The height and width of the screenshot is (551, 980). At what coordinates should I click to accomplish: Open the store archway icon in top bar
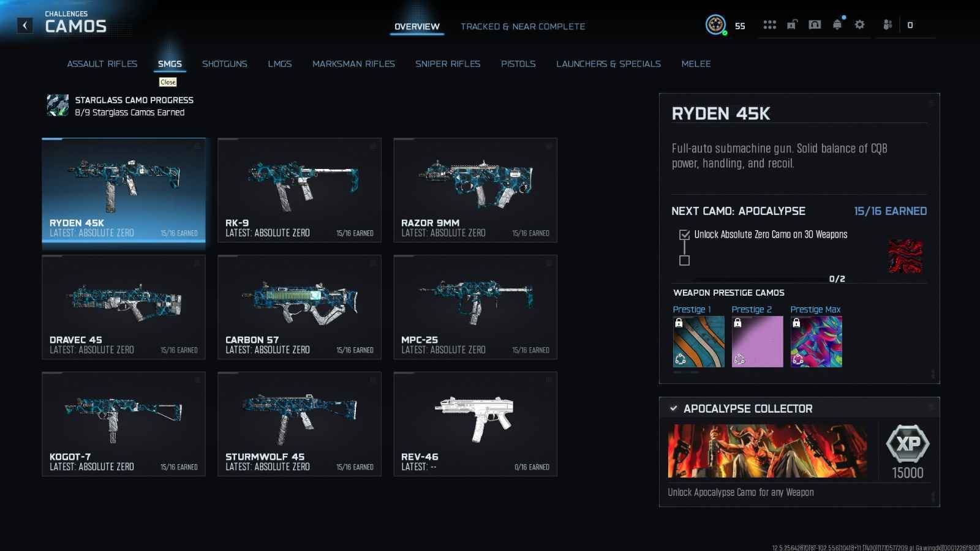[815, 25]
